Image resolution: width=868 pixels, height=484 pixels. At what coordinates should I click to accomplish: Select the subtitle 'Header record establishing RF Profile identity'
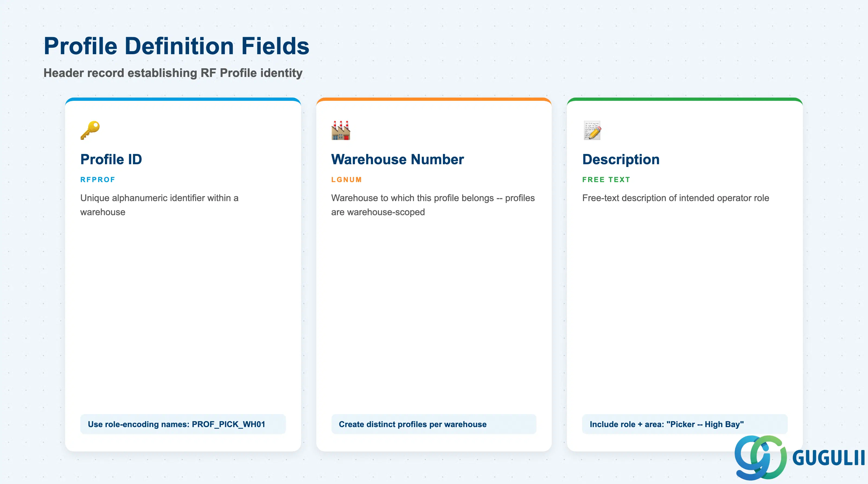point(173,73)
